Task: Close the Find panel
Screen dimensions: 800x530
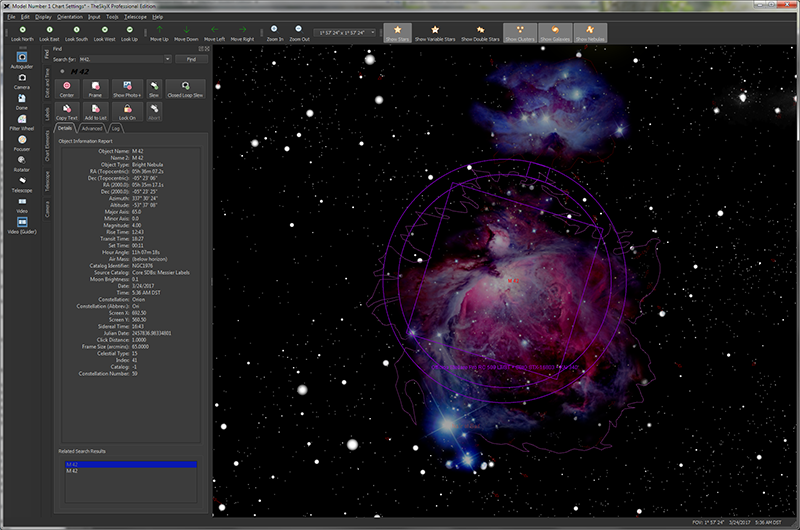Action: pyautogui.click(x=207, y=49)
